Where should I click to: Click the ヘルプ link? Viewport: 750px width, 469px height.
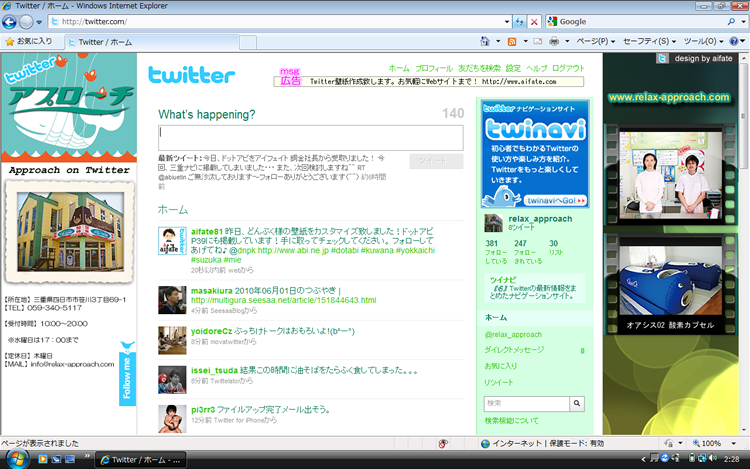click(537, 68)
